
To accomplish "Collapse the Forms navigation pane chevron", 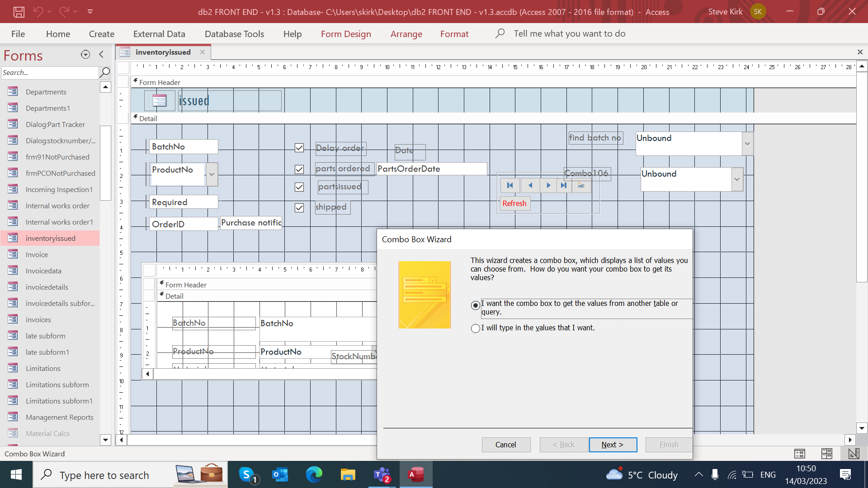I will click(x=101, y=55).
